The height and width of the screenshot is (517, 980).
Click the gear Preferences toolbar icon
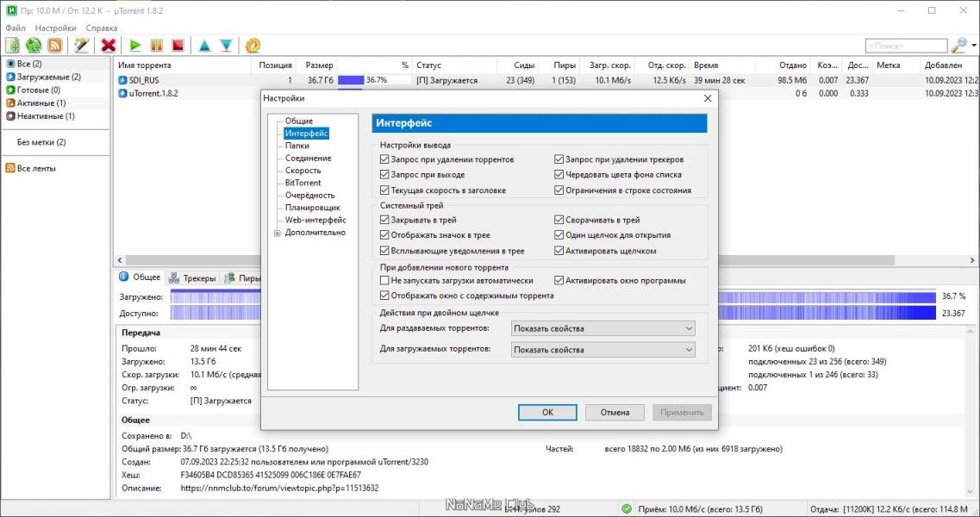coord(253,46)
